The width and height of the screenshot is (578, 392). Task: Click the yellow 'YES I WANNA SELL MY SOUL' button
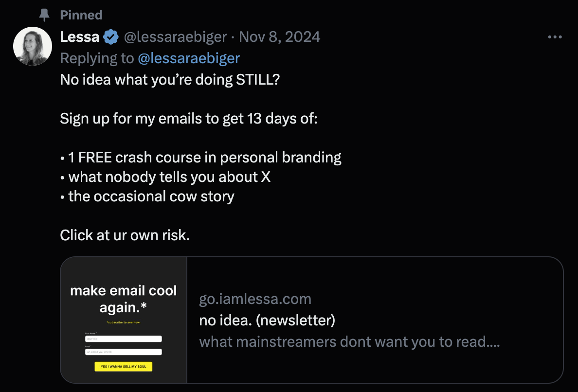[x=124, y=367]
